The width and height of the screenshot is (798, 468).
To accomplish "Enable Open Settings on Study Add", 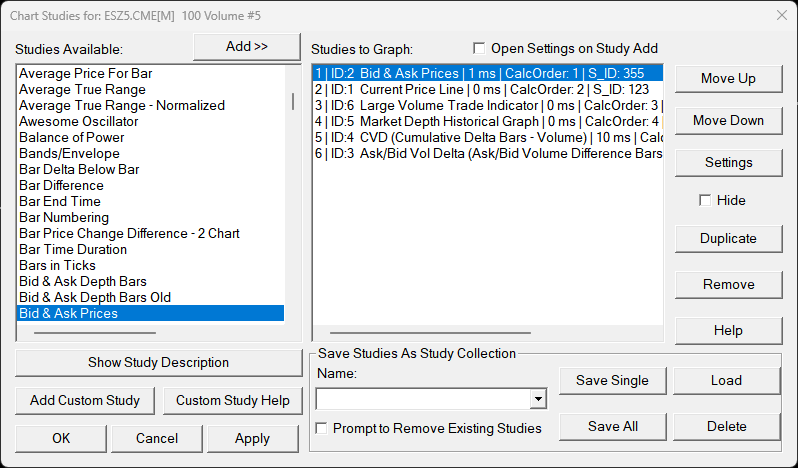I will pos(479,48).
